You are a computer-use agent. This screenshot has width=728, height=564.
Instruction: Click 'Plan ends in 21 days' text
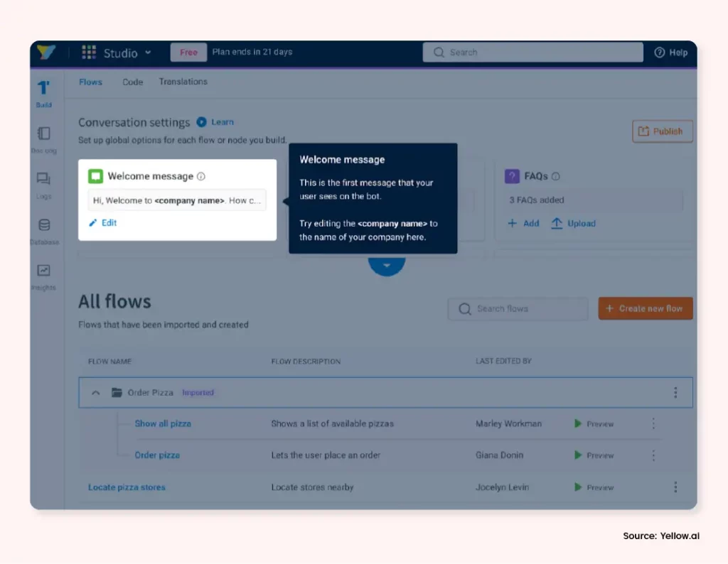coord(252,51)
